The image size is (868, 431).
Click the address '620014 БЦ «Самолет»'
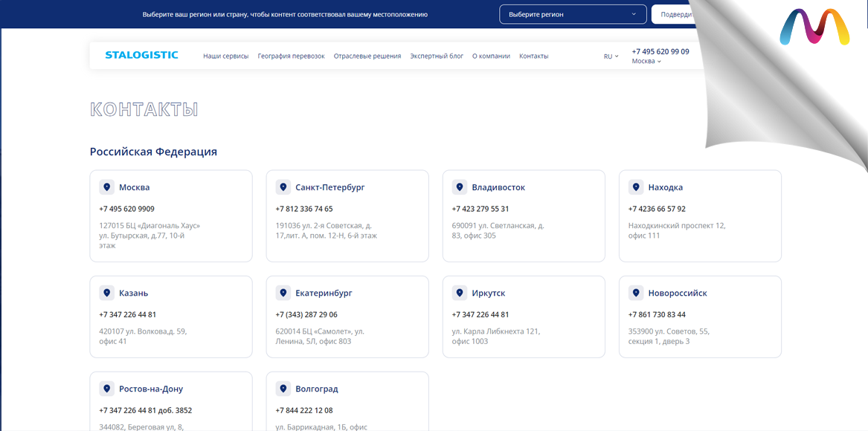320,337
